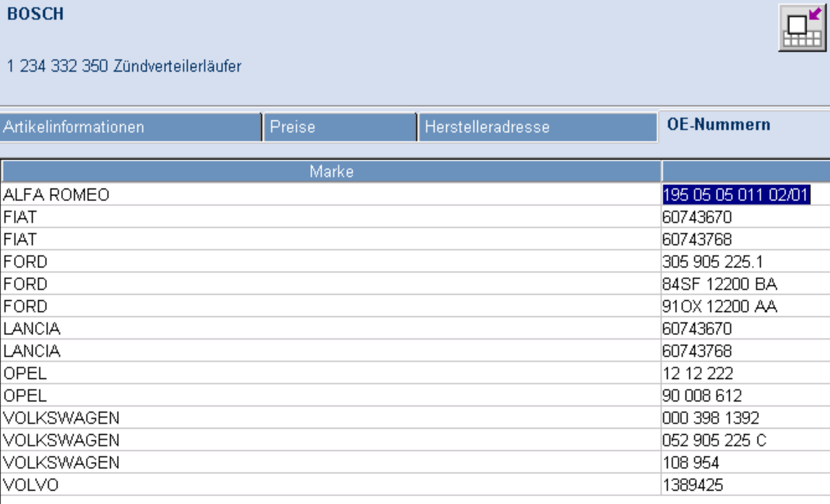Select FORD number 84SF 12200 BA
The image size is (830, 504).
(720, 284)
